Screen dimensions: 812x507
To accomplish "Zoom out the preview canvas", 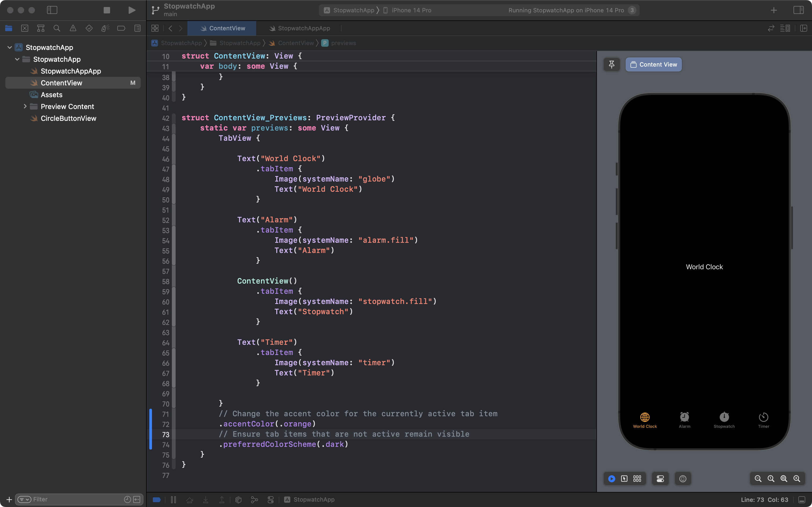I will coord(758,479).
